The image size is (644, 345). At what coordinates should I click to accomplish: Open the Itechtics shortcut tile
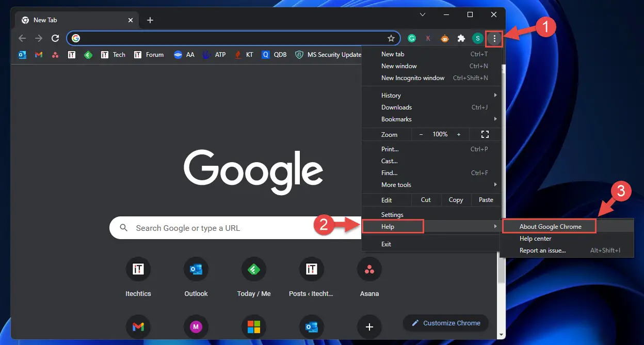138,277
